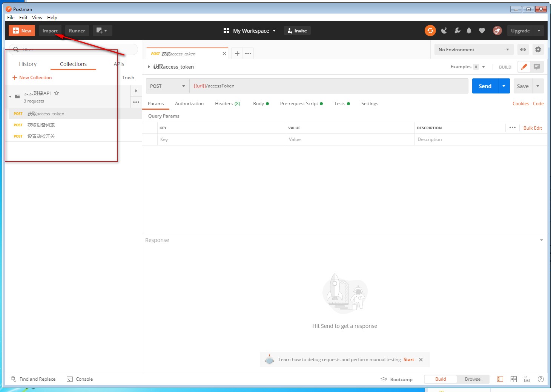This screenshot has height=392, width=551.
Task: Click the request URL input field
Action: click(x=328, y=86)
